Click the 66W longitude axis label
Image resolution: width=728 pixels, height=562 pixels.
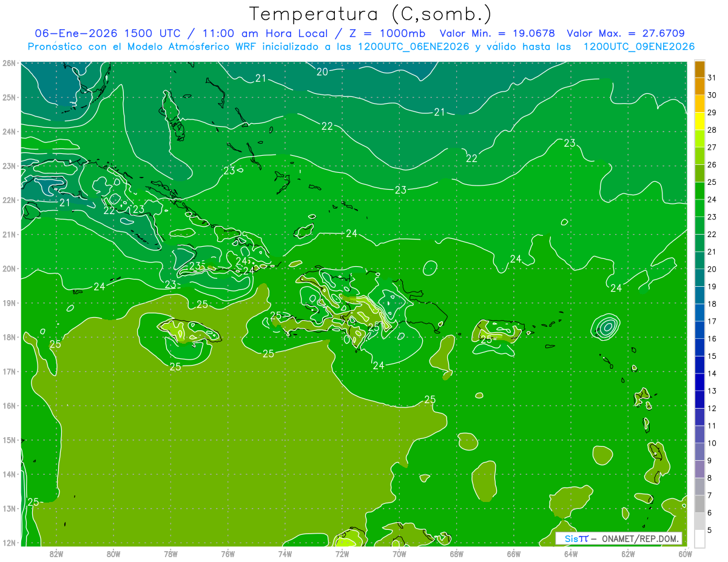(514, 554)
